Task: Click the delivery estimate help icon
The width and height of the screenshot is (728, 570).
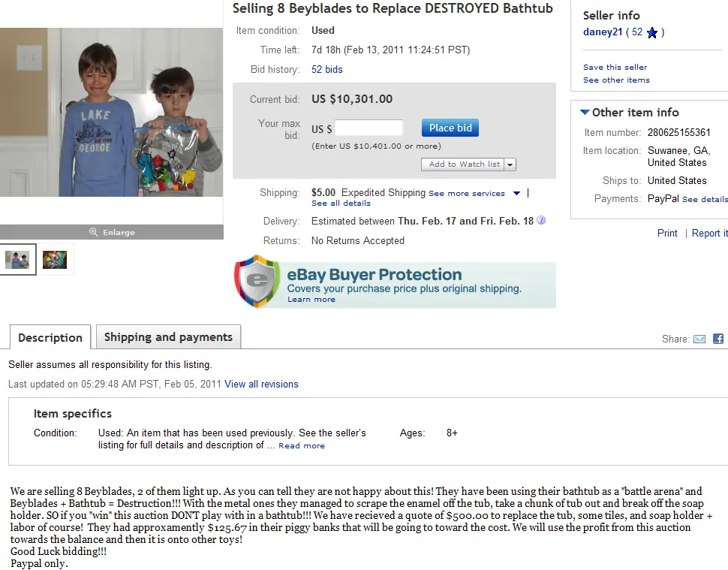Action: (541, 221)
